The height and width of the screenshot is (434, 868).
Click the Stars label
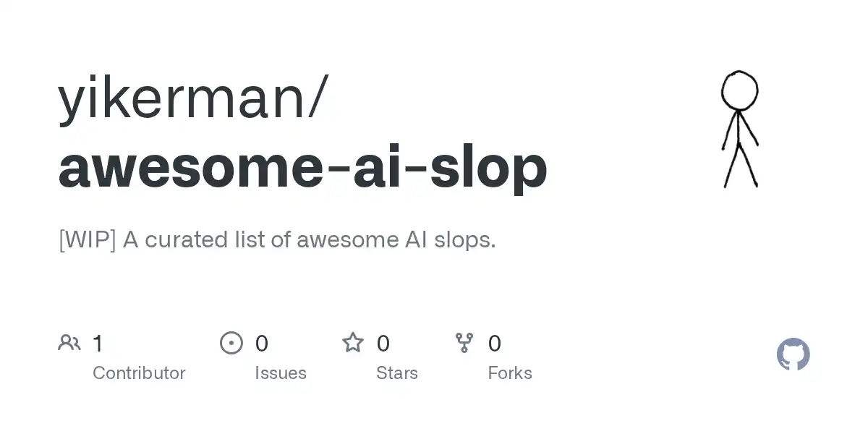click(x=397, y=373)
